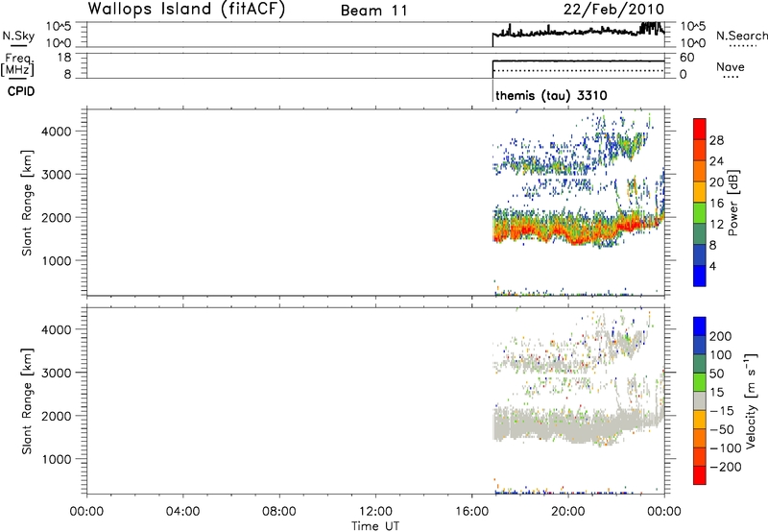Click the 'CPID' label
Viewport: 768px width, 532px height.
pyautogui.click(x=21, y=91)
